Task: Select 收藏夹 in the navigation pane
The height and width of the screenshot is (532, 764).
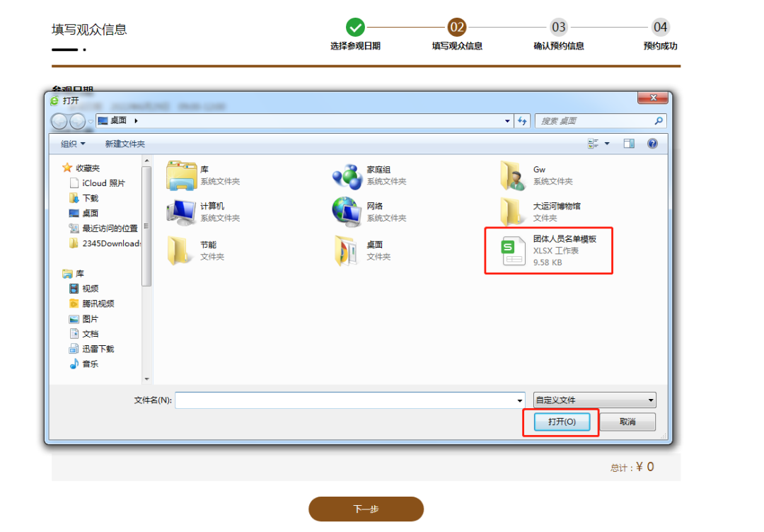Action: tap(81, 168)
